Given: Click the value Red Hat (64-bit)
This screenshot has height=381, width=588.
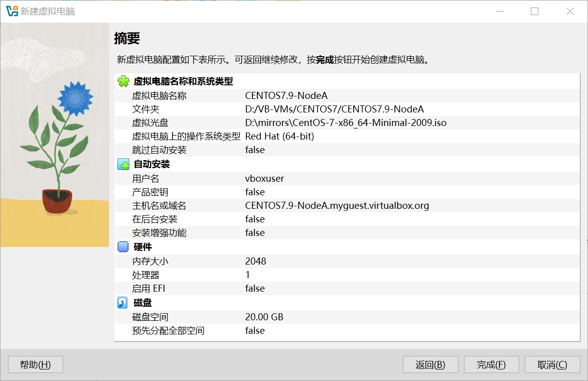Looking at the screenshot, I should pyautogui.click(x=280, y=136).
